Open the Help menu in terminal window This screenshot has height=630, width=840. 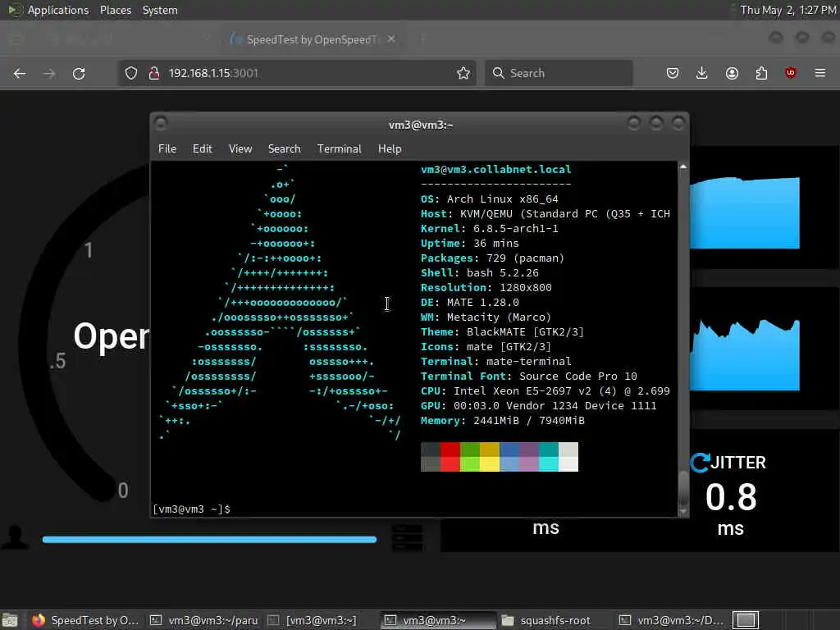[x=390, y=149]
